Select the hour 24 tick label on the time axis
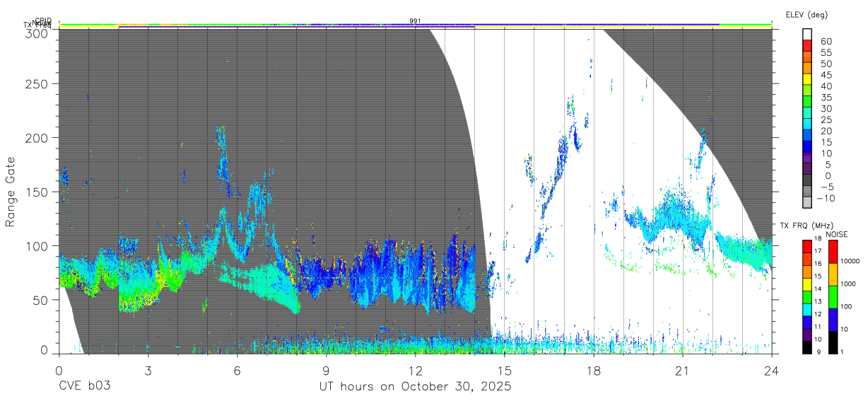This screenshot has height=401, width=868. pyautogui.click(x=771, y=371)
